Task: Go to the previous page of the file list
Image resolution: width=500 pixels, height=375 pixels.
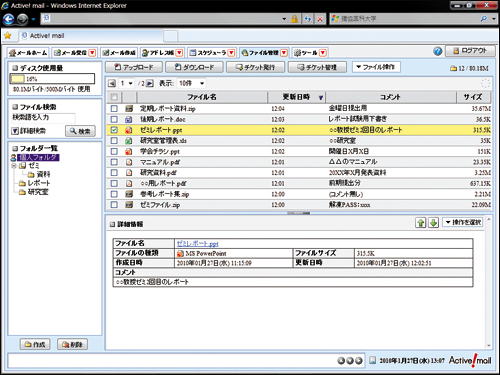Action: pyautogui.click(x=112, y=83)
